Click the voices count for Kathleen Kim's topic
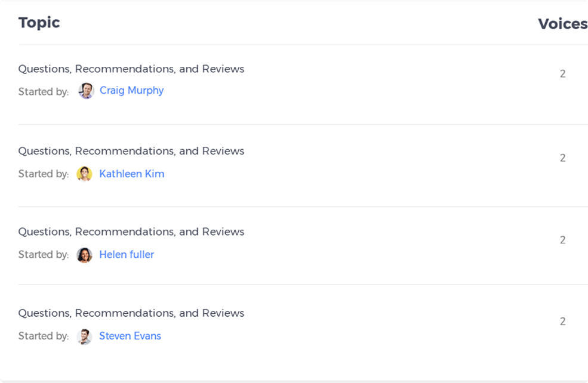 [x=562, y=158]
